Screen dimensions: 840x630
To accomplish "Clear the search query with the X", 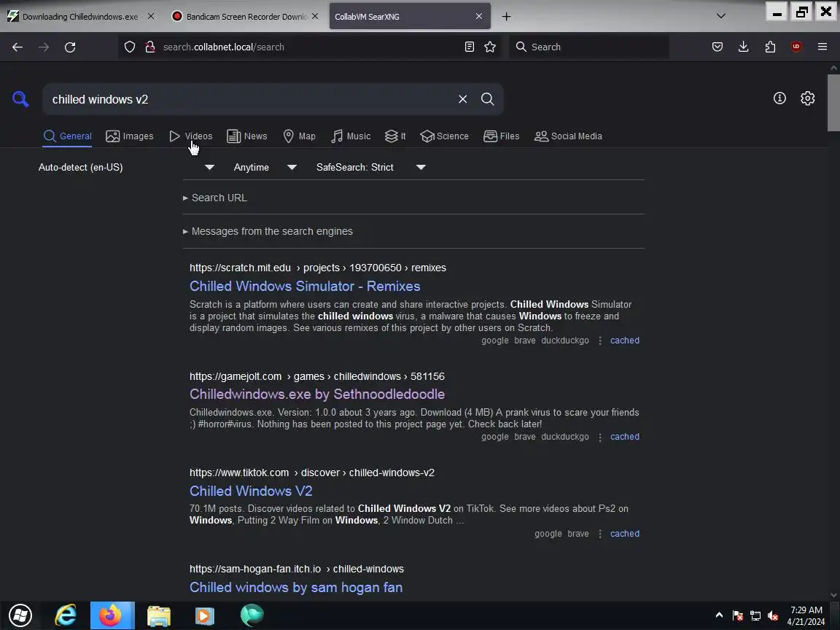I will click(x=463, y=99).
